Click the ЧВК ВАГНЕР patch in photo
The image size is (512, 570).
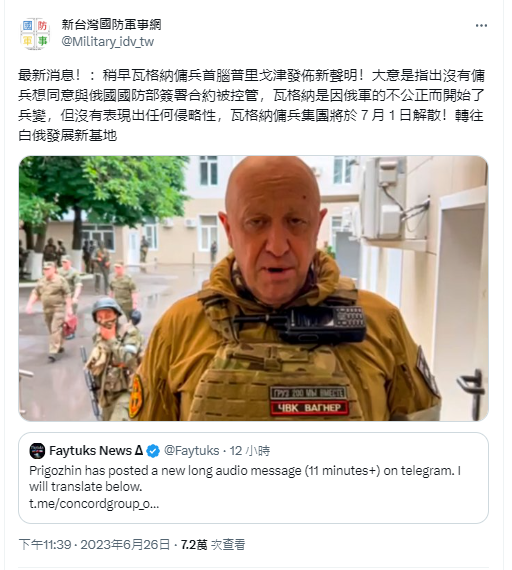click(x=309, y=408)
